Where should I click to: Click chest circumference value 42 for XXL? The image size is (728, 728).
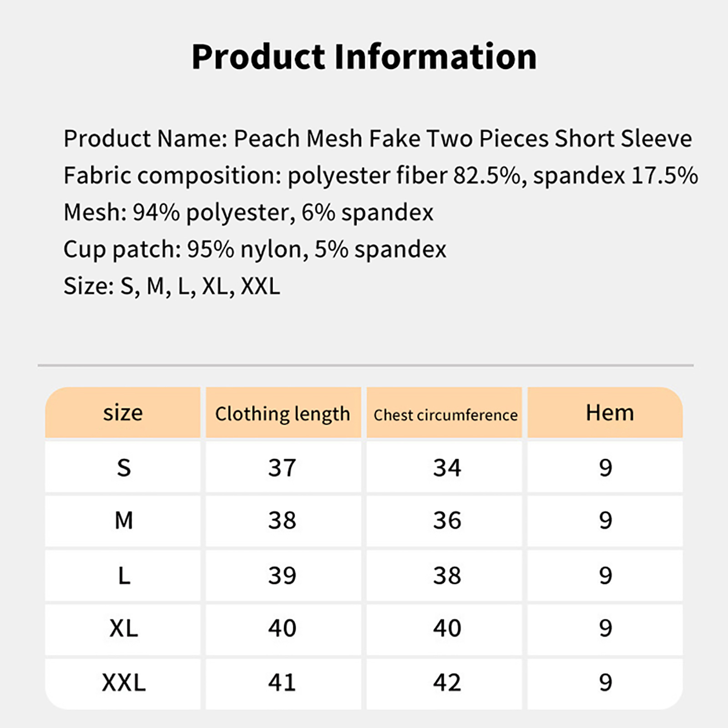coord(447,682)
